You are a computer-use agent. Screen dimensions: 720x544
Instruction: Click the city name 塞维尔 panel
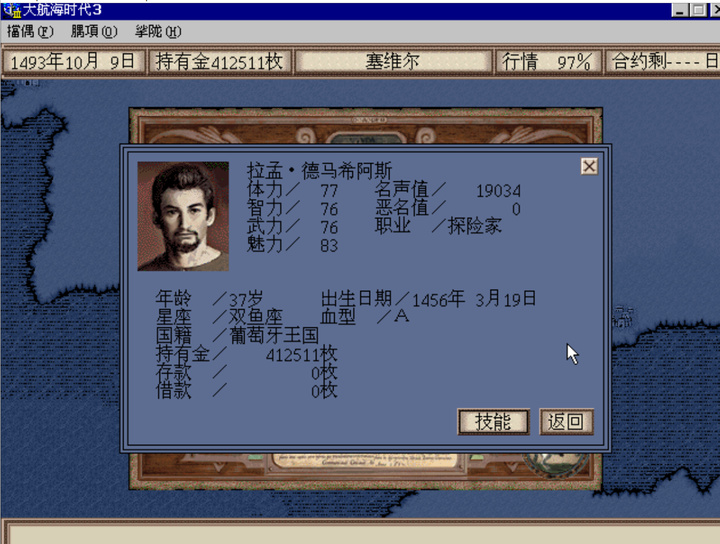(x=393, y=62)
